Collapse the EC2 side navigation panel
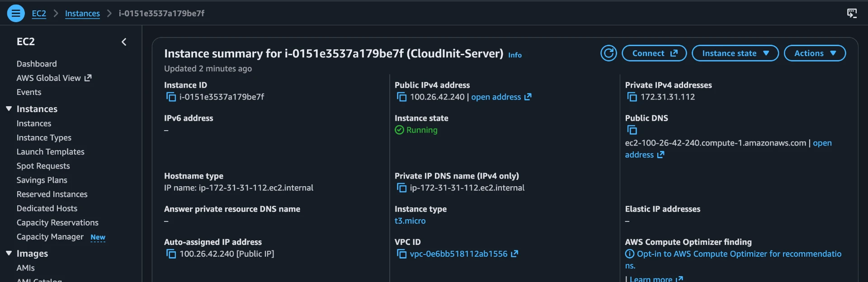This screenshot has width=868, height=282. [124, 42]
